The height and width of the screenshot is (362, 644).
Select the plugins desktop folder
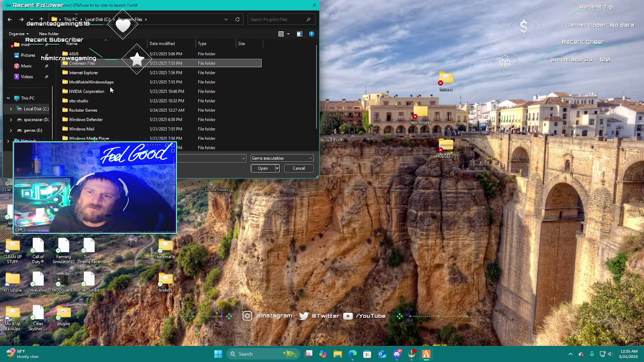click(63, 316)
